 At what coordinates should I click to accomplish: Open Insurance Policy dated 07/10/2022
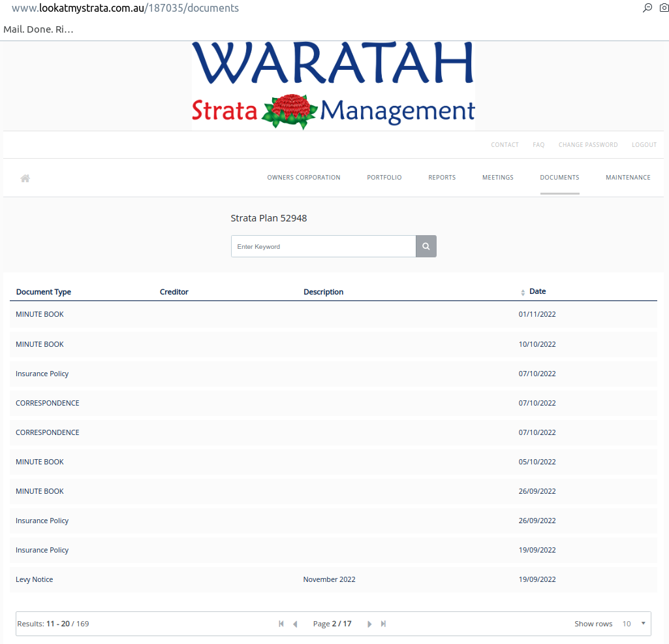pos(42,374)
